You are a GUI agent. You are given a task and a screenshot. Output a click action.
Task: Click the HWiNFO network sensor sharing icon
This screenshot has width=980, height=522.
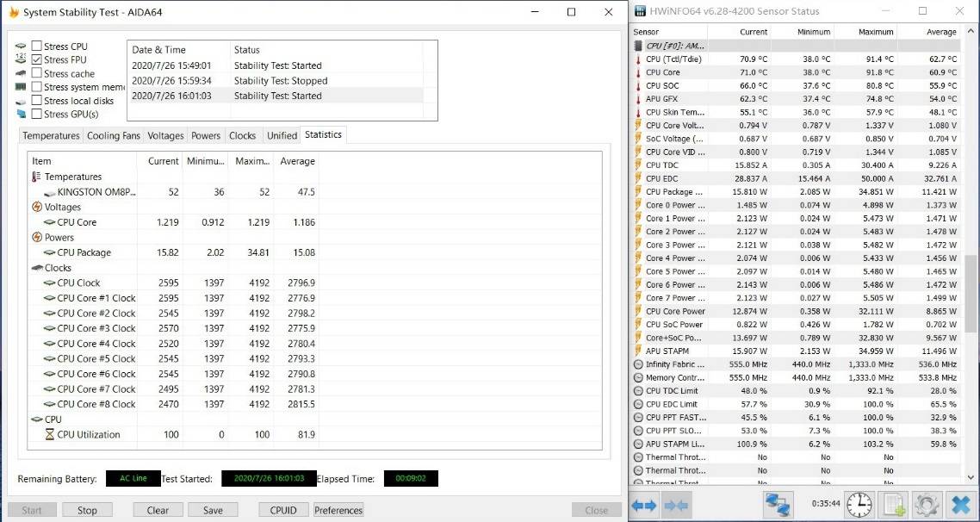[778, 505]
